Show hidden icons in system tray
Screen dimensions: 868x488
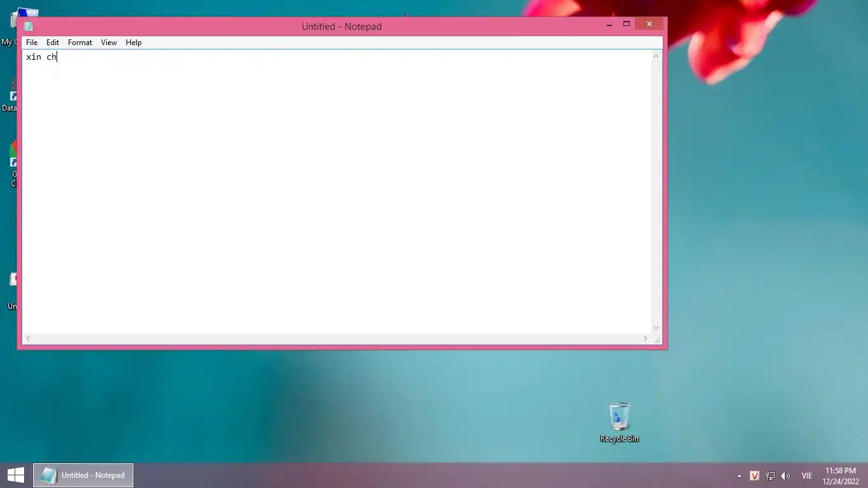739,476
